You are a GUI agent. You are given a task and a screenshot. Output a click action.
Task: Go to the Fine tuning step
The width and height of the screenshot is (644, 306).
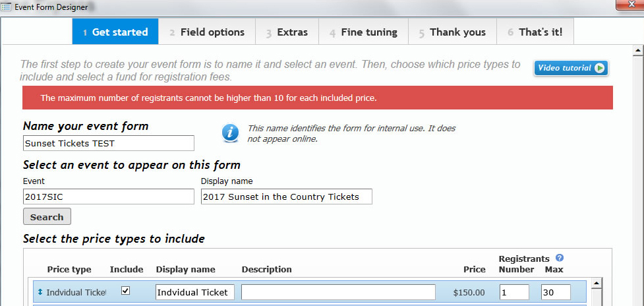(x=363, y=32)
